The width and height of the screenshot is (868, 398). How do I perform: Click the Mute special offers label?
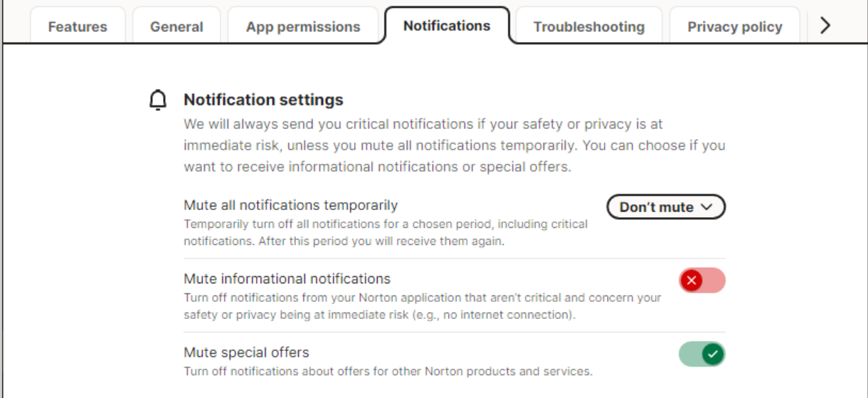pyautogui.click(x=246, y=352)
